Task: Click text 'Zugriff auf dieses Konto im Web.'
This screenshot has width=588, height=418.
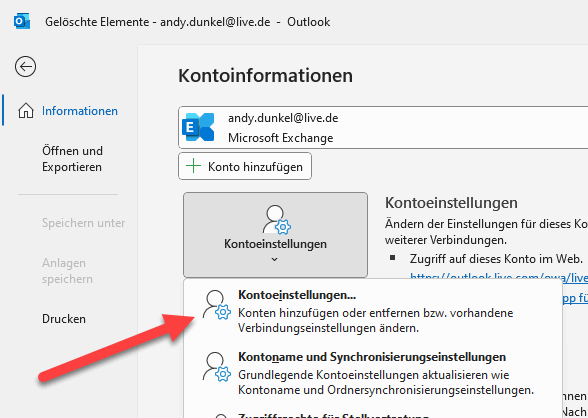Action: [496, 259]
